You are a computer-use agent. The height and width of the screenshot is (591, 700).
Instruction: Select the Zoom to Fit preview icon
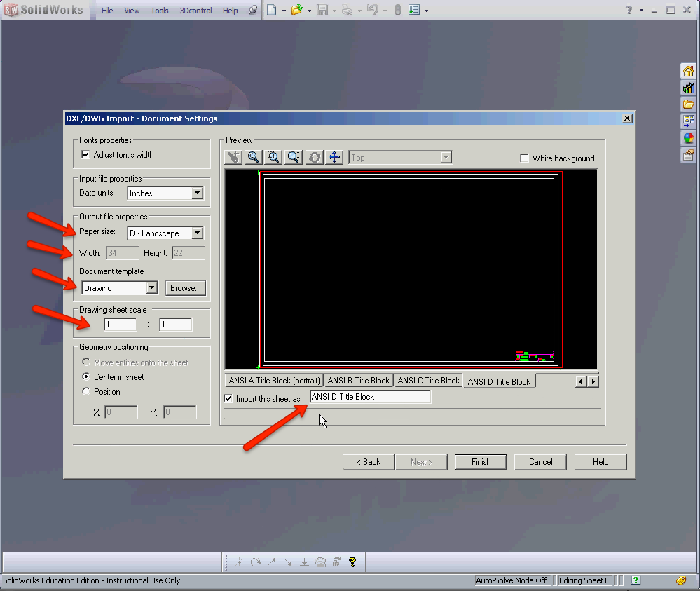coord(254,157)
